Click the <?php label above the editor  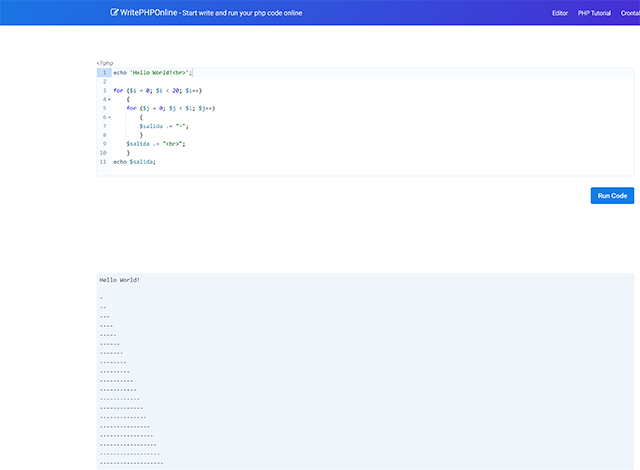(x=105, y=63)
